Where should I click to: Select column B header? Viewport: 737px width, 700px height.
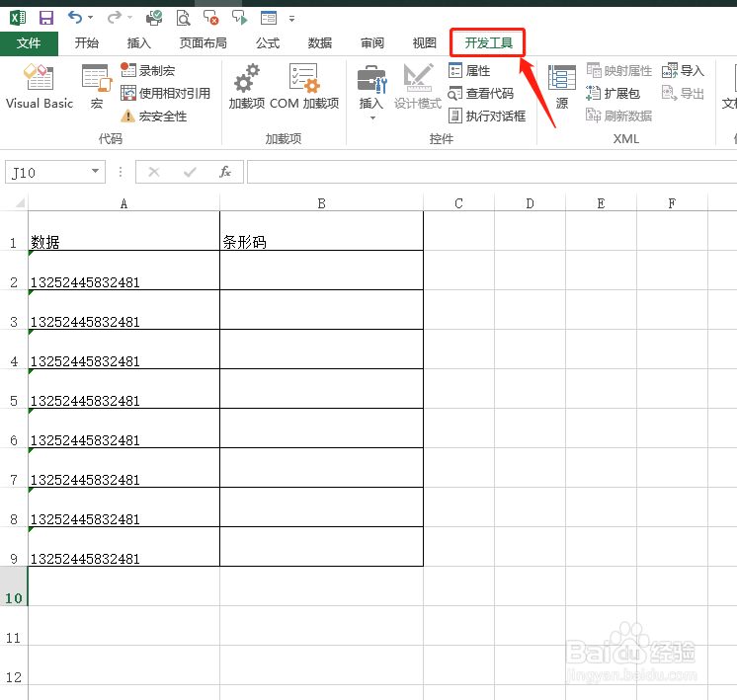[x=321, y=203]
